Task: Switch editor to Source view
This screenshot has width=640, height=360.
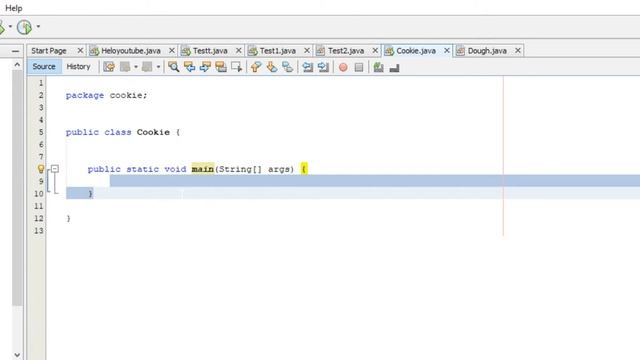Action: (44, 67)
